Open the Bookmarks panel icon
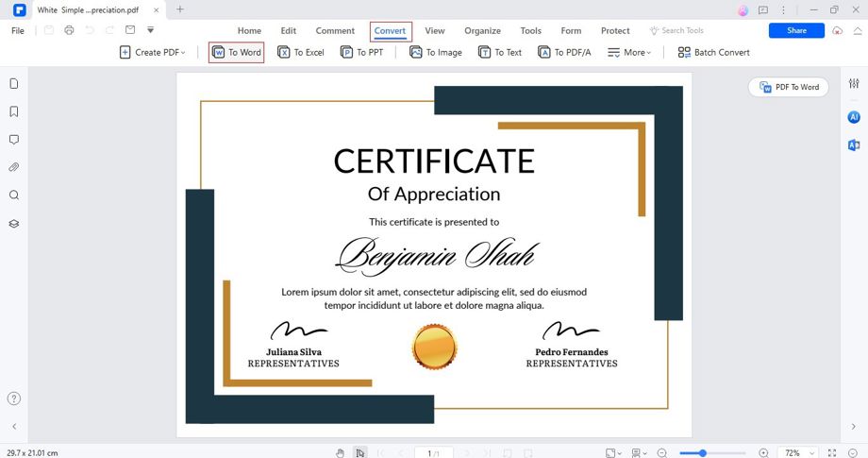The image size is (868, 458). pos(14,111)
